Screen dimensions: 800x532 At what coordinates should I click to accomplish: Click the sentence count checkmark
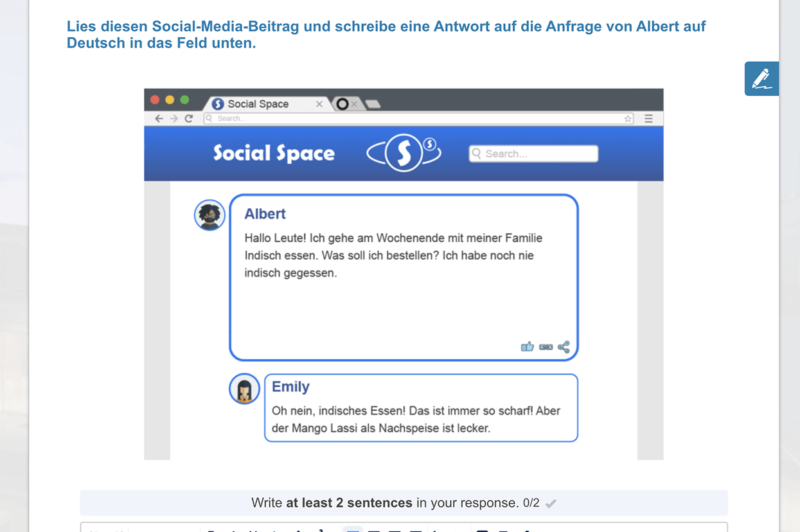(551, 504)
